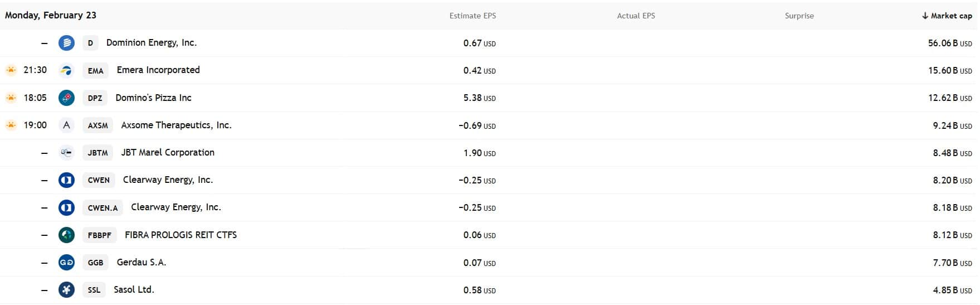Screen dimensions: 980x305
Task: Click the Domino's Pizza logo icon
Action: pos(66,98)
